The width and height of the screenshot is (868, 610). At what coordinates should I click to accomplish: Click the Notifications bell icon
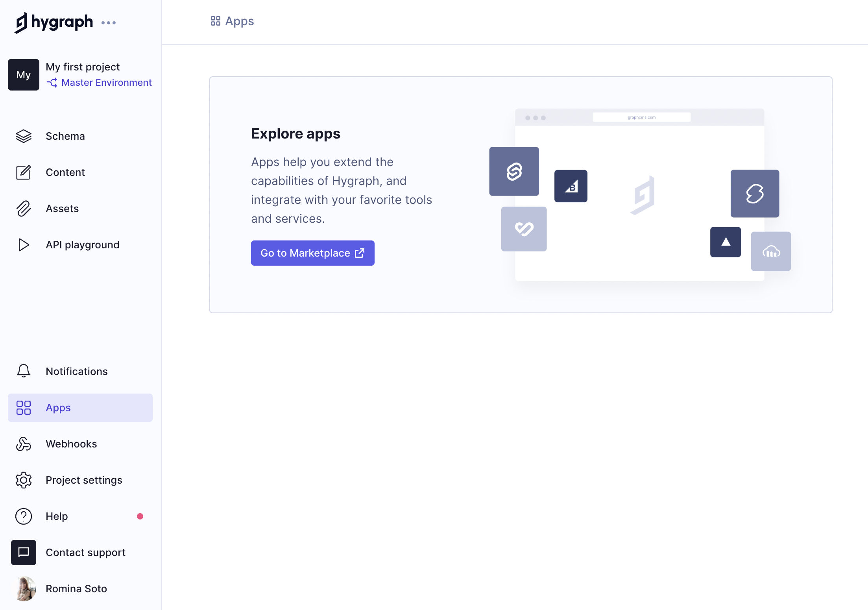[24, 371]
